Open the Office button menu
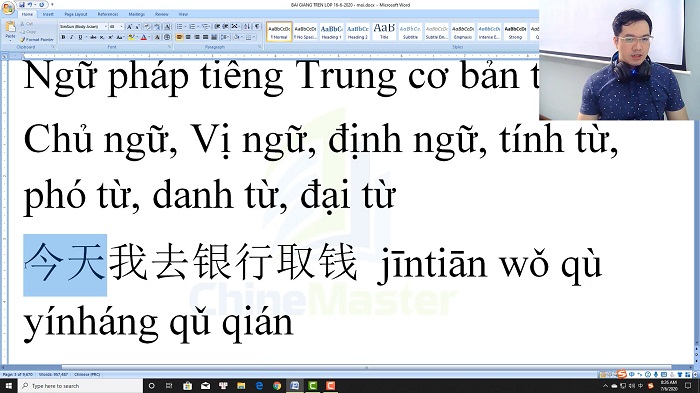The image size is (700, 393). click(8, 8)
